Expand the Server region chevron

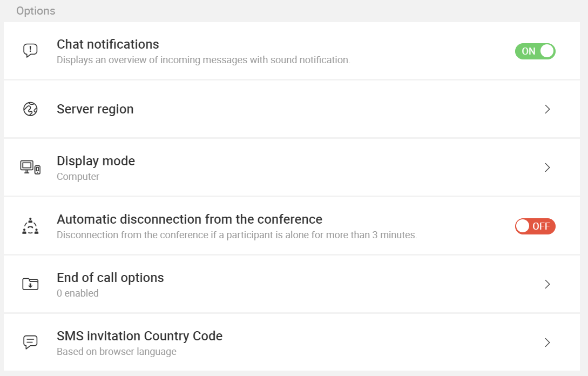click(548, 109)
